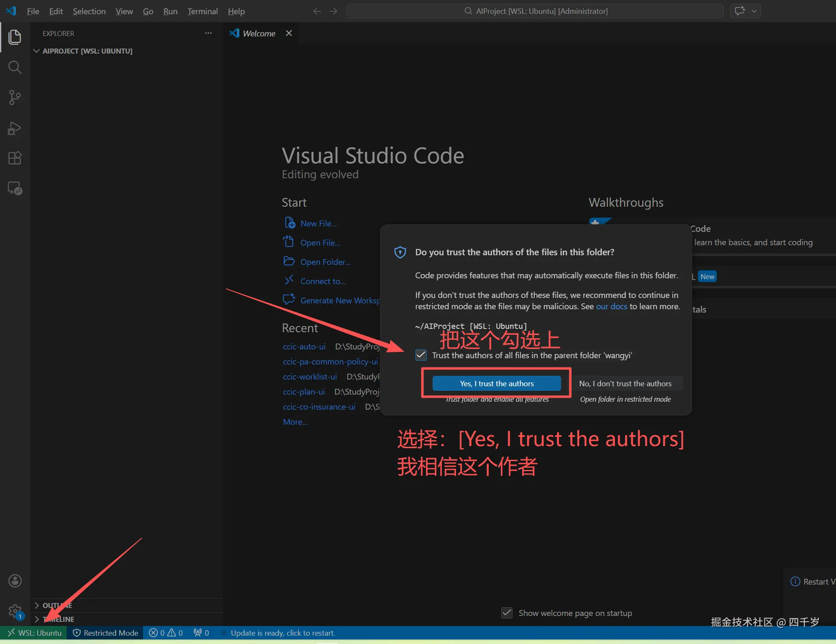
Task: Click Yes, I trust the authors
Action: pyautogui.click(x=497, y=383)
